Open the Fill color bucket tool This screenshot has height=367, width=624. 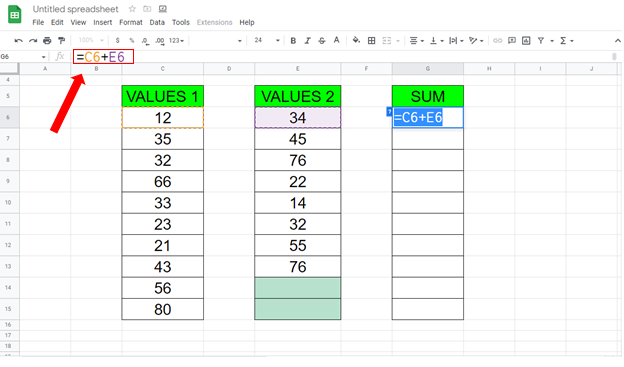(356, 40)
